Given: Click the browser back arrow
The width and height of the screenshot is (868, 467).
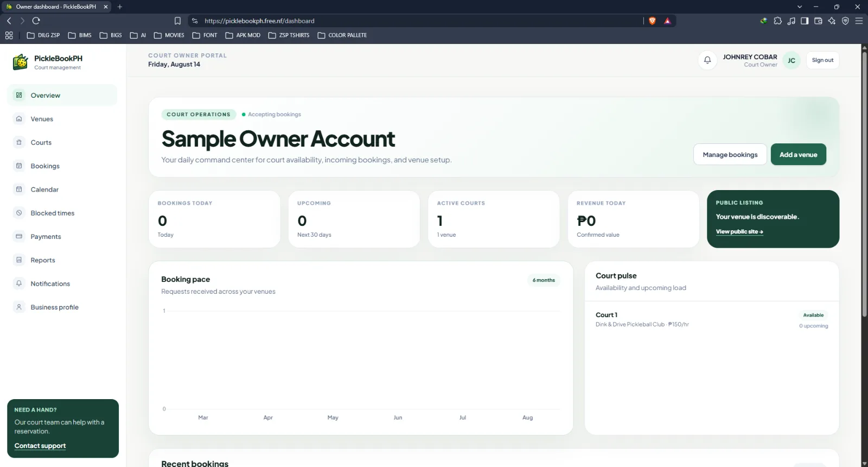Looking at the screenshot, I should pos(9,21).
